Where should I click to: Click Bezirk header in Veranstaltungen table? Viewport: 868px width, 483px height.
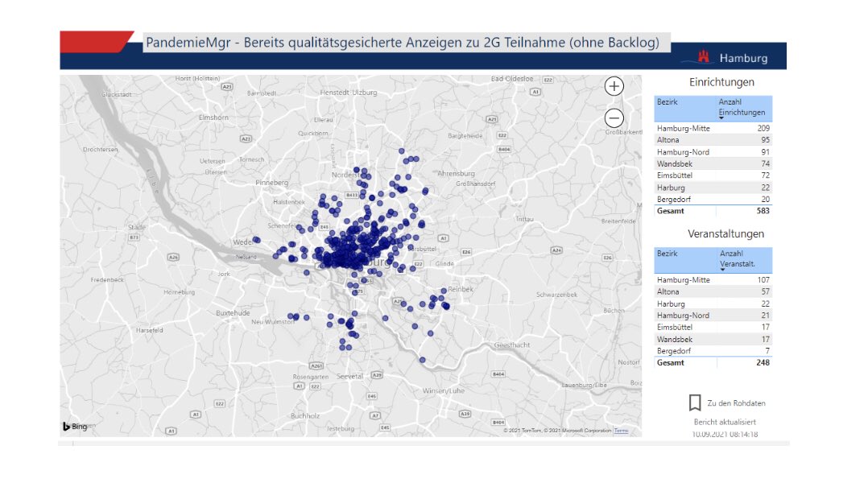667,254
